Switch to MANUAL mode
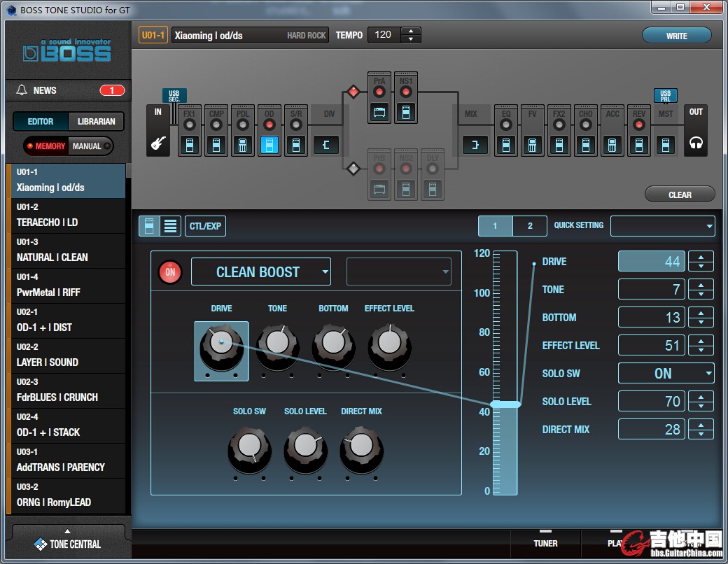This screenshot has height=564, width=728. (x=90, y=146)
